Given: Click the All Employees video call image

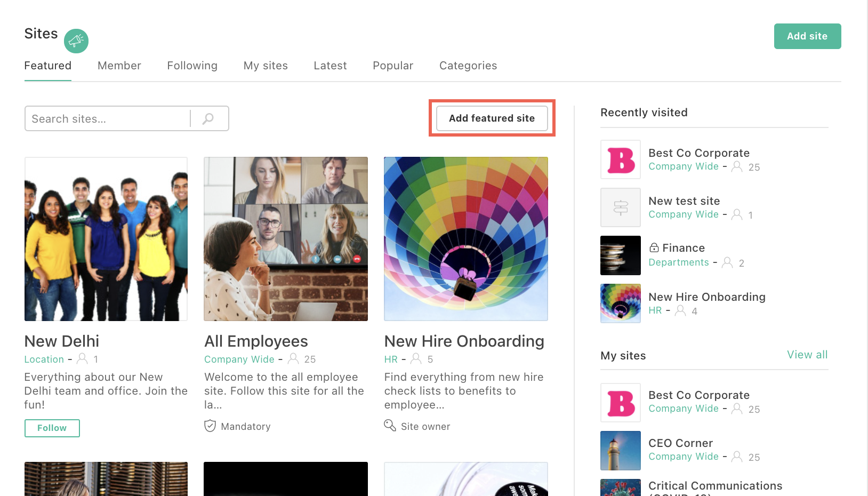Looking at the screenshot, I should (x=286, y=239).
